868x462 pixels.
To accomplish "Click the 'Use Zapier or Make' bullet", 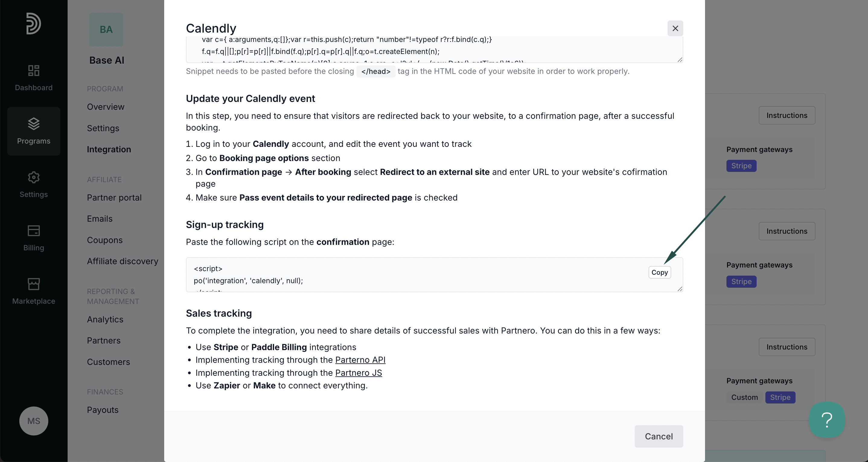I will click(281, 386).
